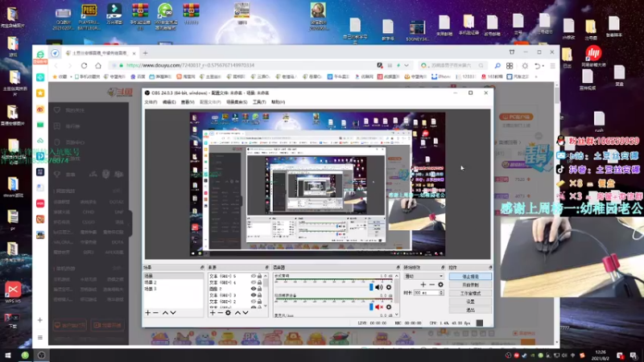This screenshot has height=362, width=644.
Task: Open the OBS 文件(F) menu
Action: pyautogui.click(x=151, y=102)
